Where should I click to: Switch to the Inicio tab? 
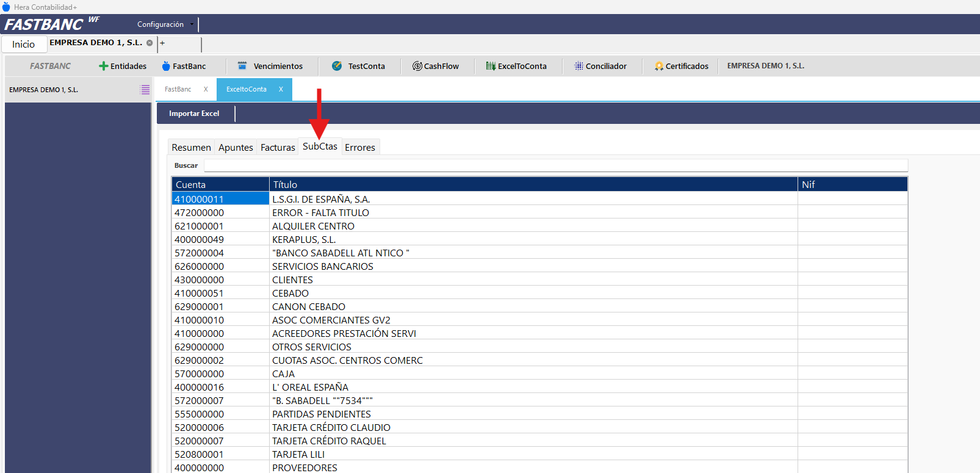click(x=24, y=44)
